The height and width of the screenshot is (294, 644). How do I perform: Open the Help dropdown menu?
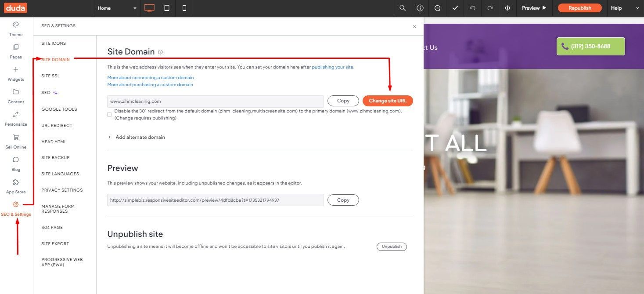(625, 8)
